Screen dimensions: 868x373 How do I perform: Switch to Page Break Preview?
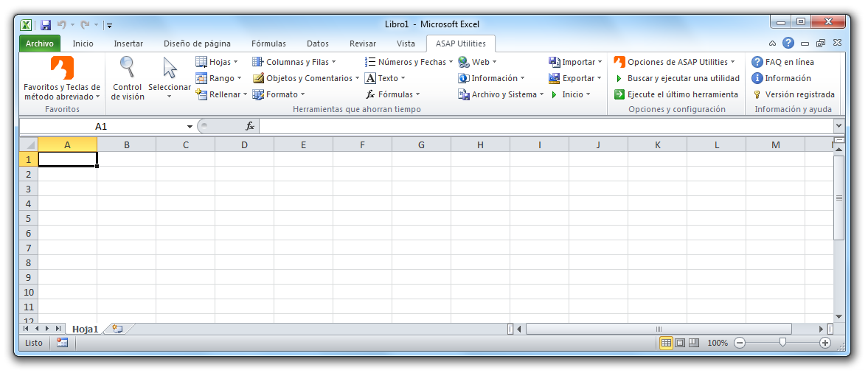pos(694,343)
